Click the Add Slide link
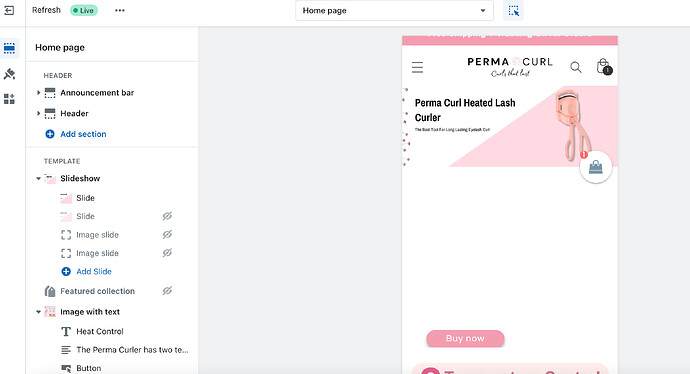This screenshot has height=374, width=690. pyautogui.click(x=94, y=271)
